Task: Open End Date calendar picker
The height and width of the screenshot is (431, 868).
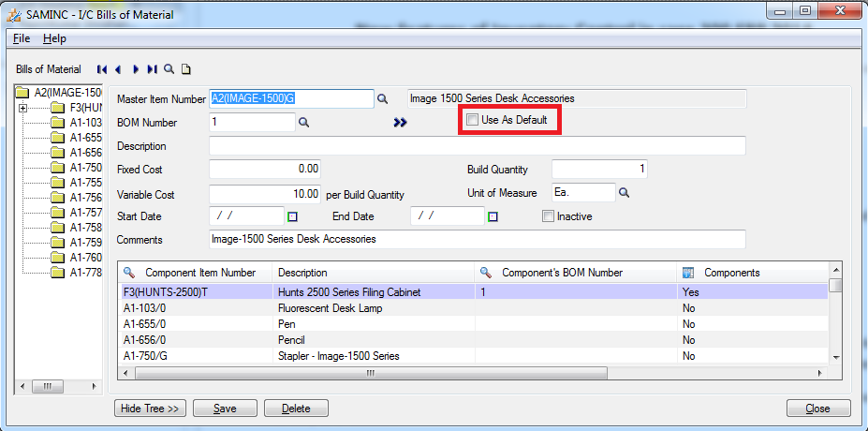Action: coord(493,216)
